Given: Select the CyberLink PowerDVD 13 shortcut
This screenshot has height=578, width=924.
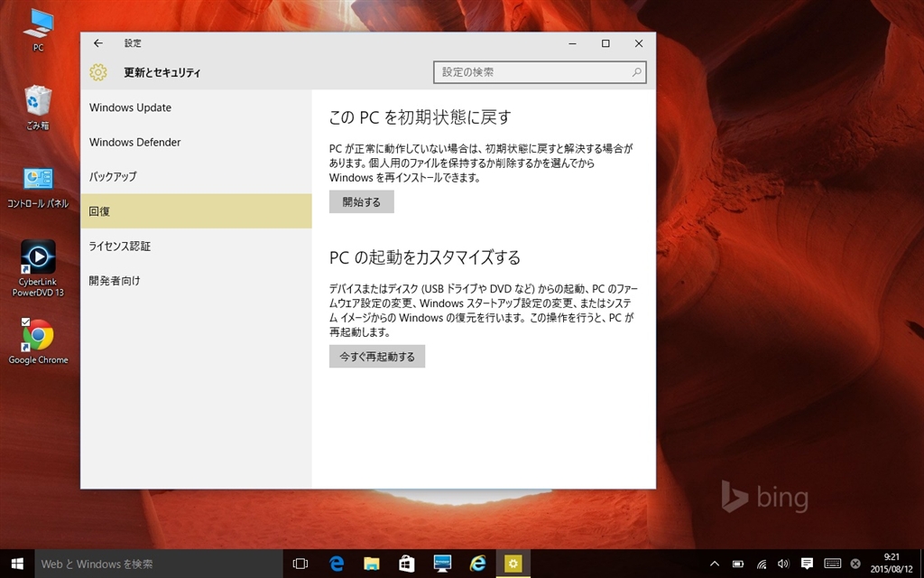Looking at the screenshot, I should point(38,267).
